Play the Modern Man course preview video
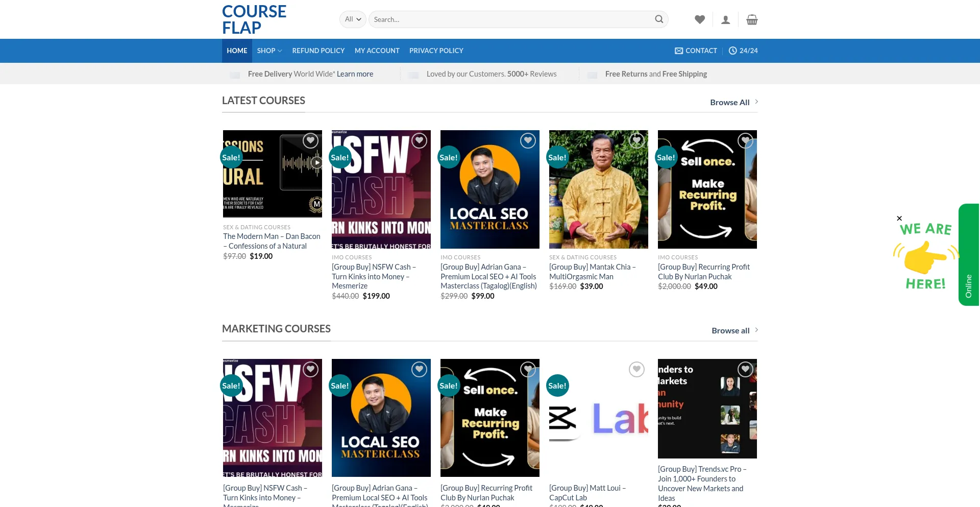980x507 pixels. (316, 162)
